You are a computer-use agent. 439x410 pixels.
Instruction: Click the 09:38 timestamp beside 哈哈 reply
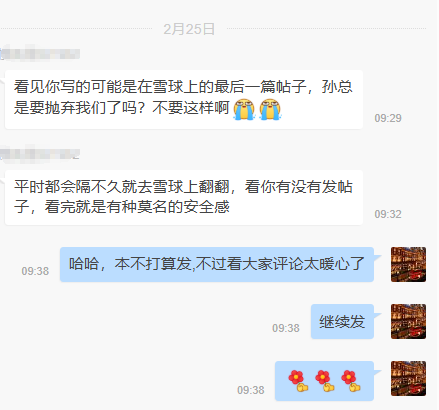[x=35, y=271]
